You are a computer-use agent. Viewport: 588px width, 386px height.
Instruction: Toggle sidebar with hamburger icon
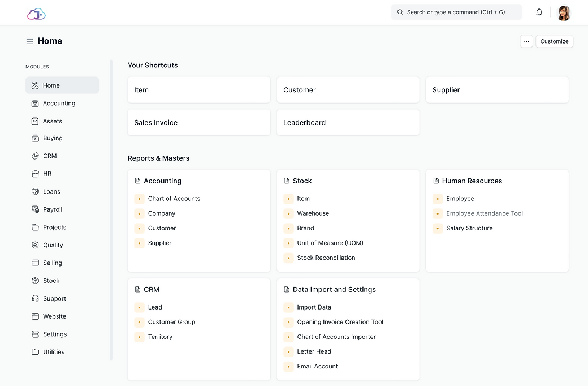pyautogui.click(x=30, y=41)
